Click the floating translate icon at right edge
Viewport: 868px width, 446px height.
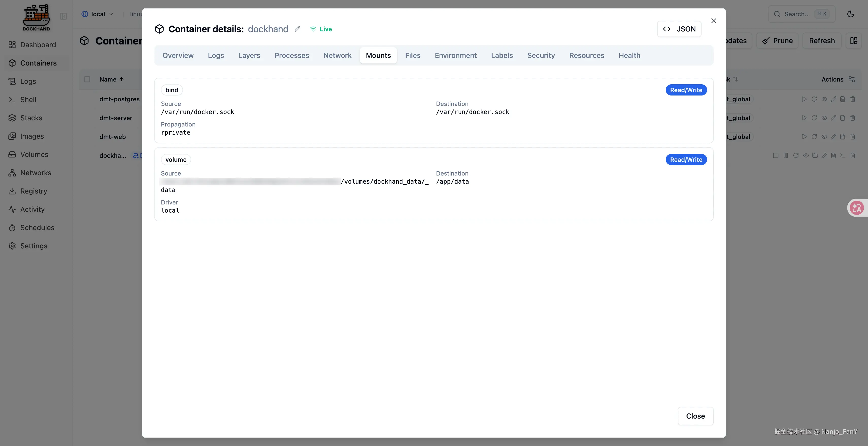[x=857, y=208]
